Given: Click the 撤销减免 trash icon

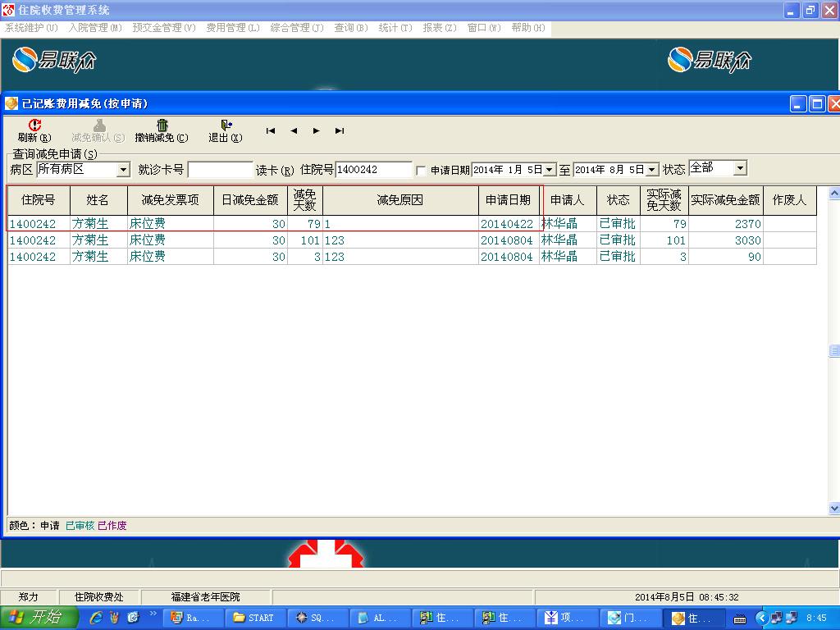Looking at the screenshot, I should pos(162,126).
